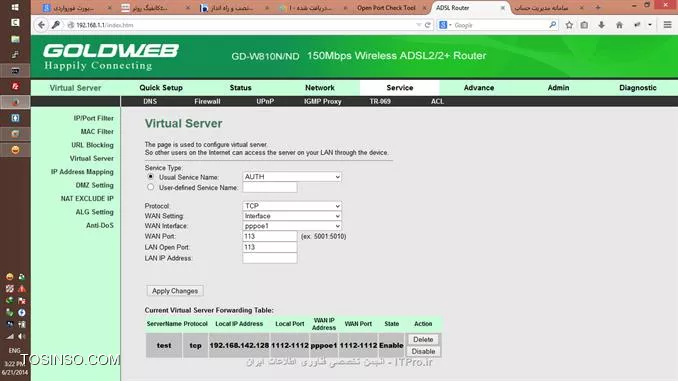Disable the test forwarding entry
This screenshot has height=381, width=678.
click(x=423, y=351)
